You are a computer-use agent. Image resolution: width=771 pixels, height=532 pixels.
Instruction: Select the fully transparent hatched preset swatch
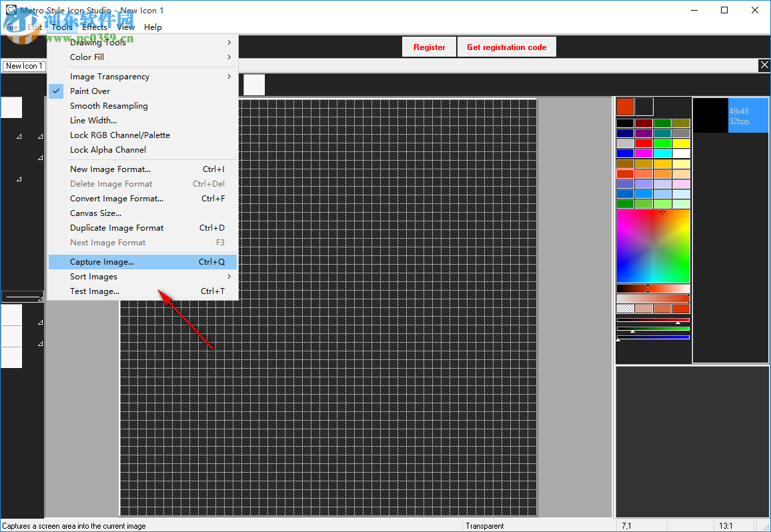coord(625,309)
